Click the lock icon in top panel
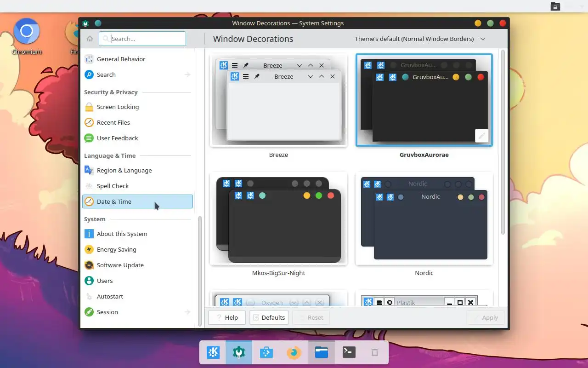Image resolution: width=588 pixels, height=368 pixels. coord(555,6)
